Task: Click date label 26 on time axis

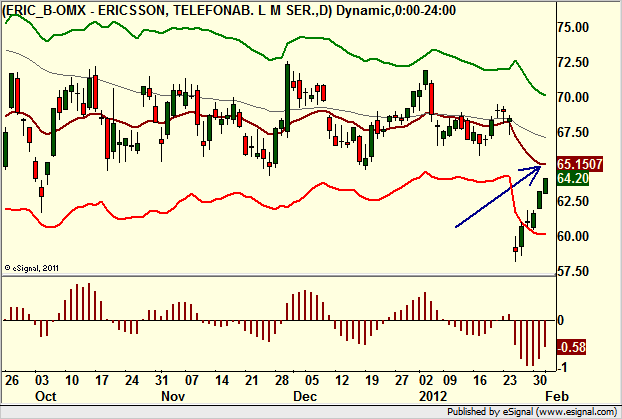Action: tap(12, 381)
